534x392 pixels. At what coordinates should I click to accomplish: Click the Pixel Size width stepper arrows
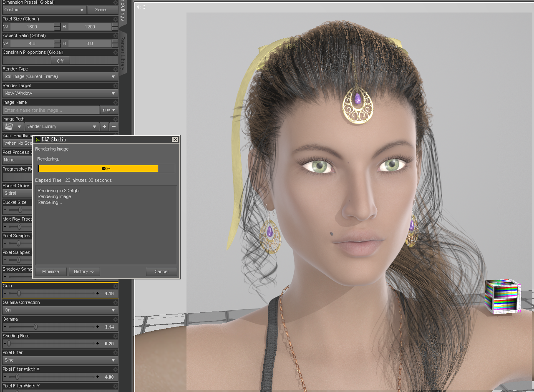click(x=57, y=27)
